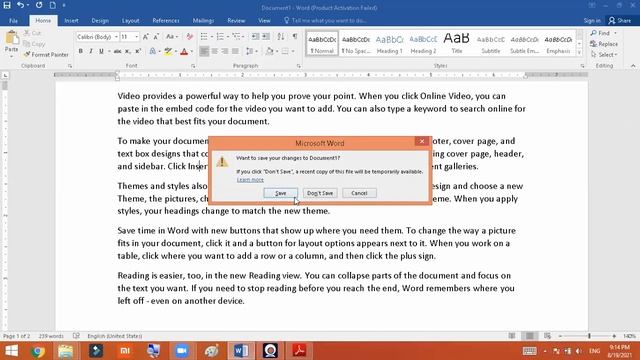Screen dimensions: 640x360
Task: Open the File tab
Action: 13,20
